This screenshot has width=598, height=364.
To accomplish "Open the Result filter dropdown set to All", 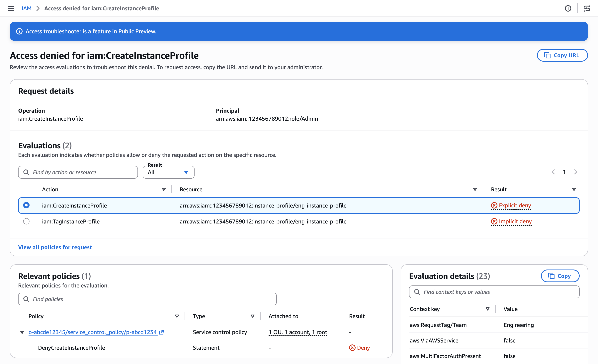I will [x=168, y=172].
